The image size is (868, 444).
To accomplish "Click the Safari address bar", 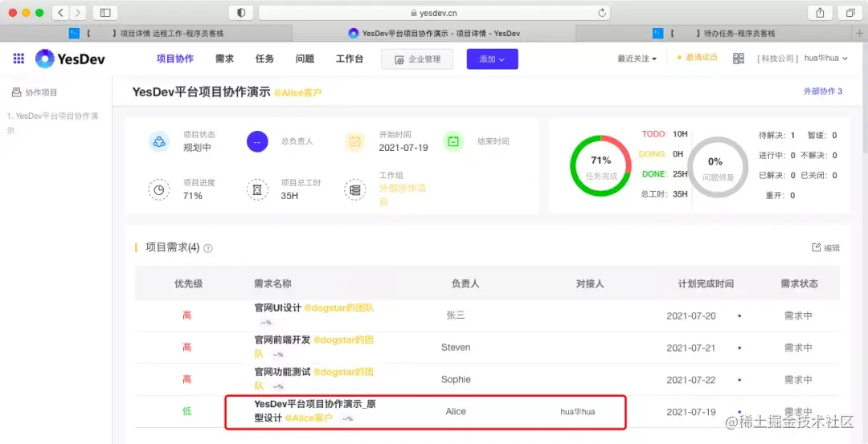I will [x=434, y=12].
